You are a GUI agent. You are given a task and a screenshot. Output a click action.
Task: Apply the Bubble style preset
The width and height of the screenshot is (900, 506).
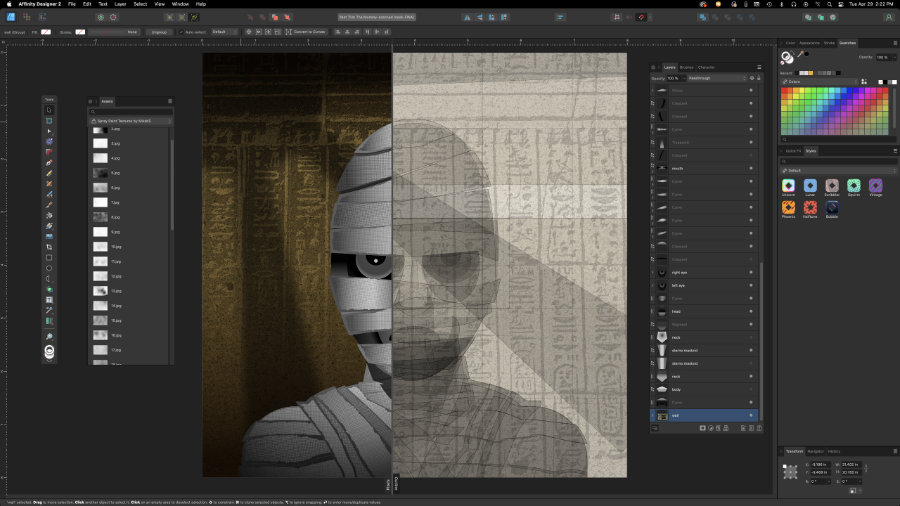832,208
